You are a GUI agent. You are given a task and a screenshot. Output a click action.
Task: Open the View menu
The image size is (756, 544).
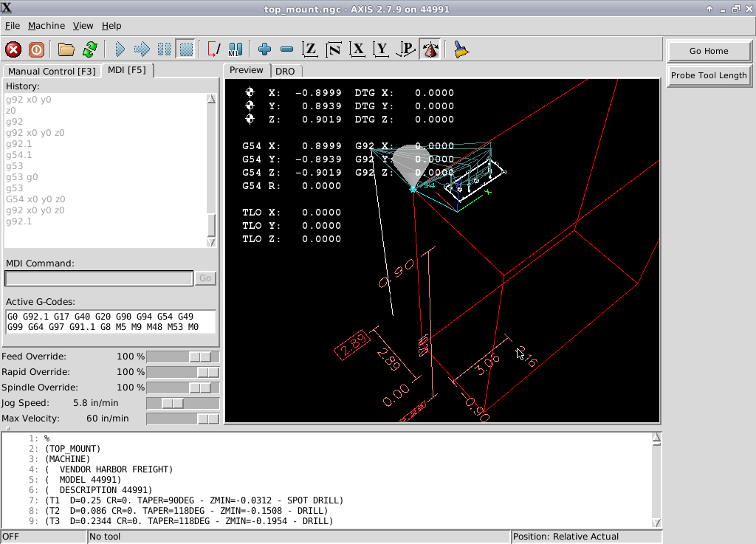(83, 26)
